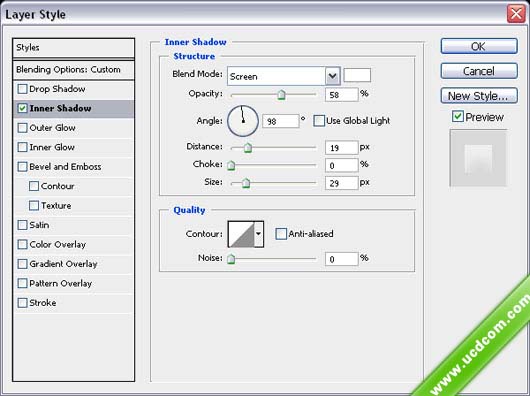
Task: Click the Noise slider handle
Action: [231, 259]
